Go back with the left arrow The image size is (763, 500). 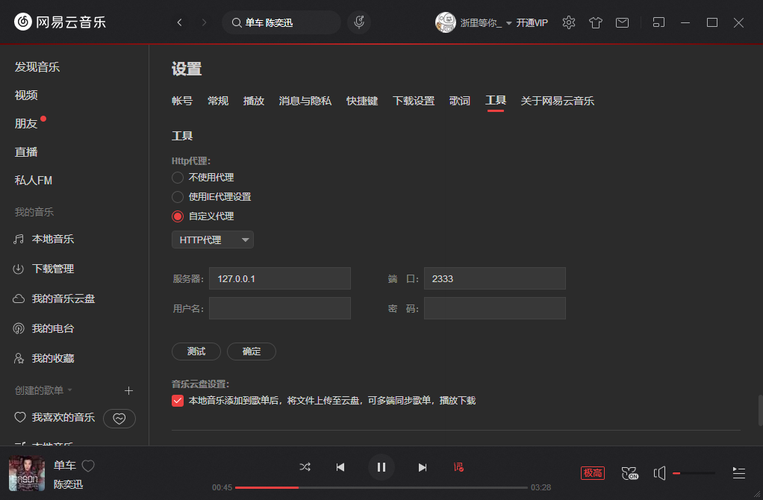coord(180,22)
